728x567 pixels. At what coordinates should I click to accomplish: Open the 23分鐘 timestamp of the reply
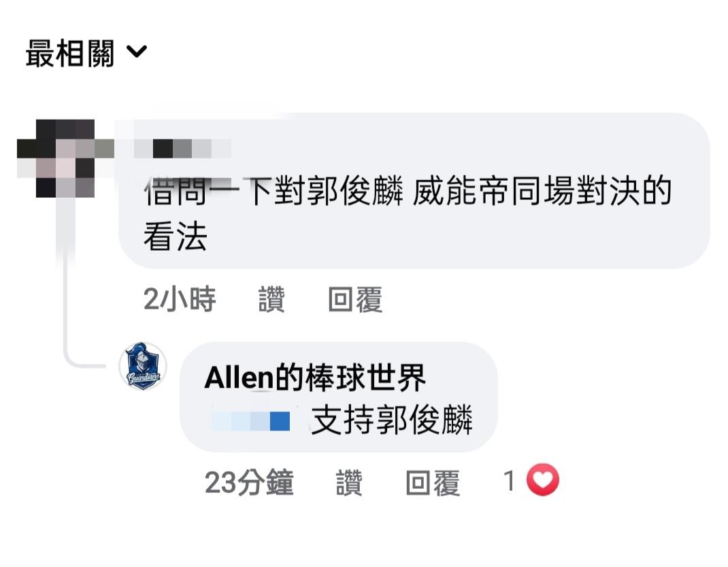point(249,482)
